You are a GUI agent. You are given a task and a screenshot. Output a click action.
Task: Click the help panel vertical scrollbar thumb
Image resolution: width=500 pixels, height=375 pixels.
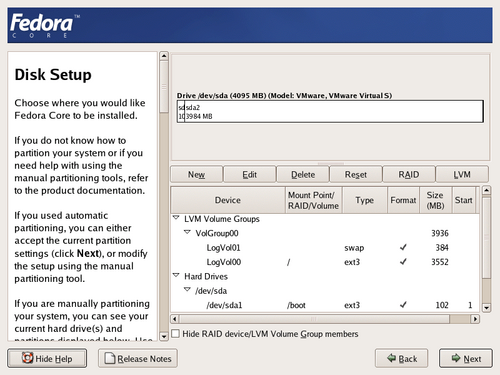(x=164, y=87)
